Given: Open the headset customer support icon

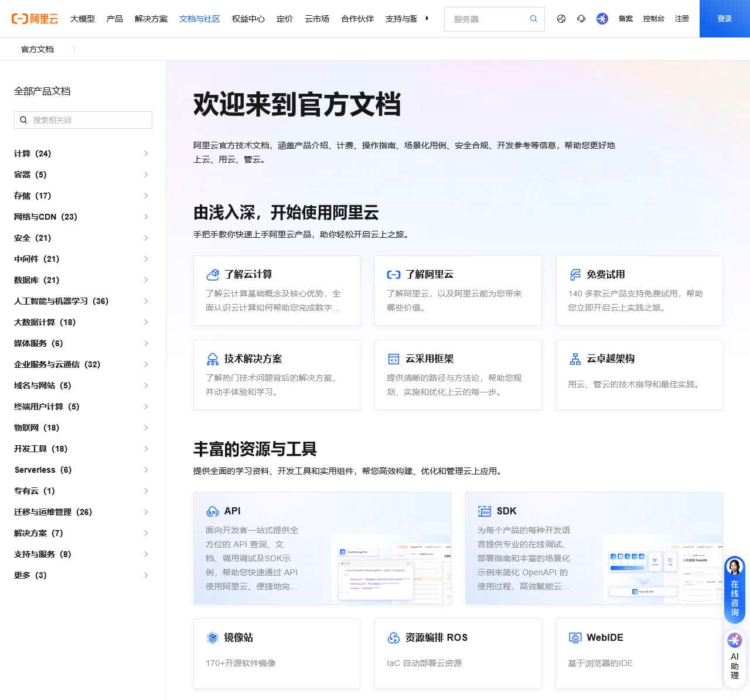Looking at the screenshot, I should [581, 18].
